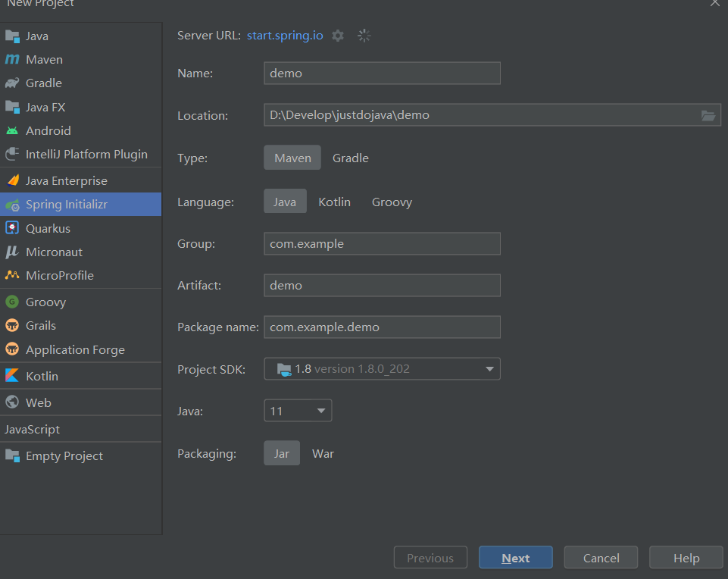This screenshot has width=728, height=579.
Task: Click the IntelliJ Platform Plugin icon
Action: (12, 154)
